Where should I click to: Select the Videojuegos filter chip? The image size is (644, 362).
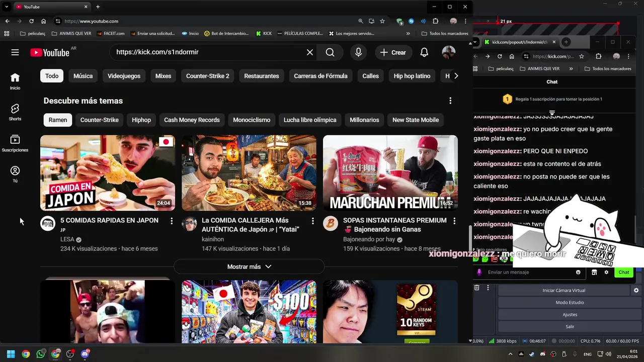click(x=124, y=76)
